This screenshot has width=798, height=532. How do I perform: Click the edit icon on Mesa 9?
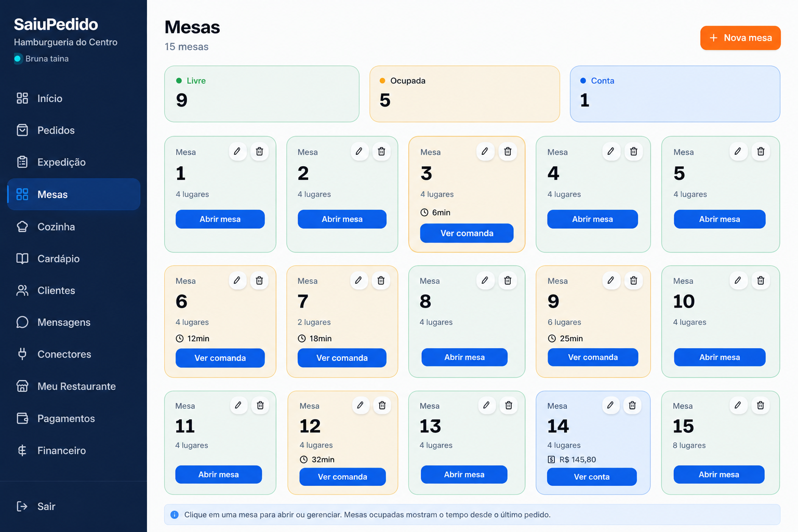[611, 281]
